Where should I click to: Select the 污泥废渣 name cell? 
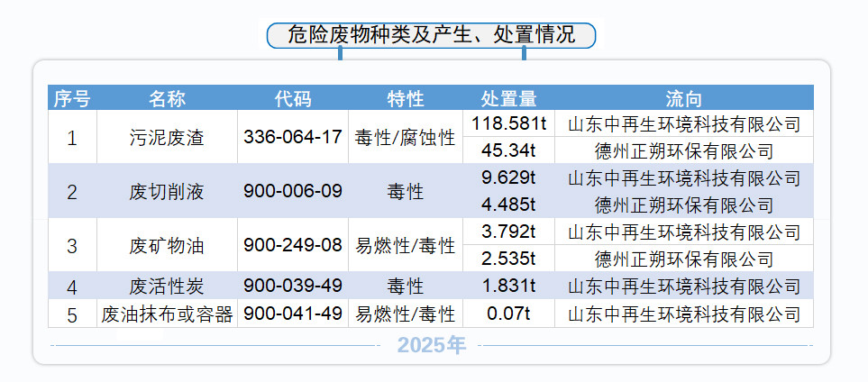(x=167, y=138)
